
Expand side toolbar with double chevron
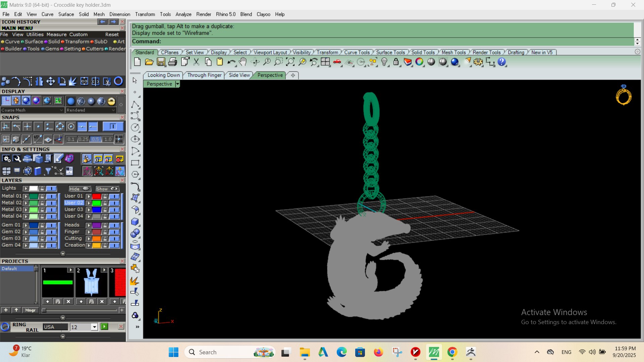pyautogui.click(x=138, y=327)
